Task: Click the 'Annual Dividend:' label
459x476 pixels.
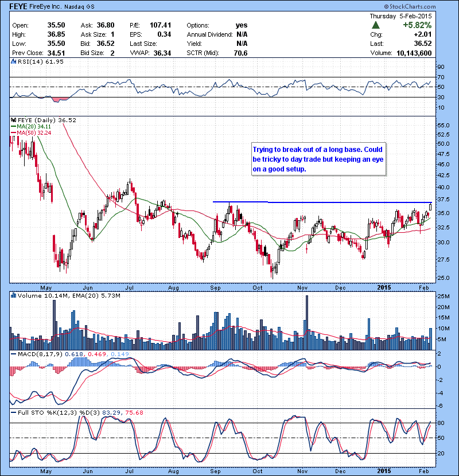Action: [209, 34]
